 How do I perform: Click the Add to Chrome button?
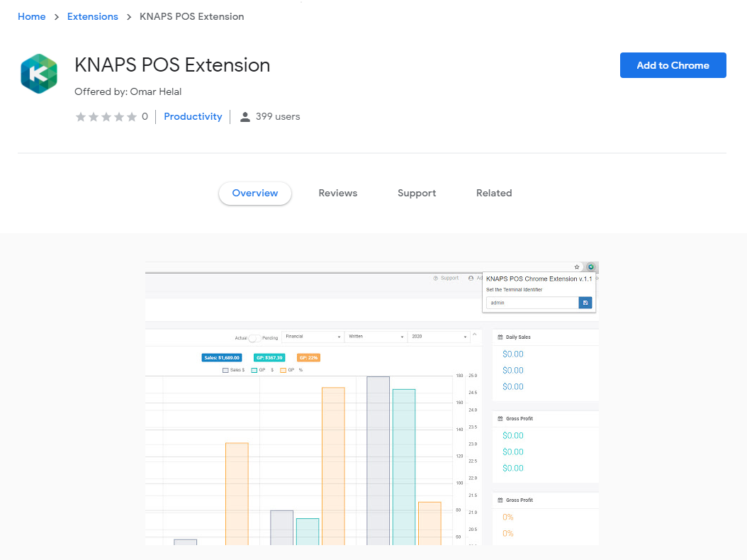tap(673, 65)
